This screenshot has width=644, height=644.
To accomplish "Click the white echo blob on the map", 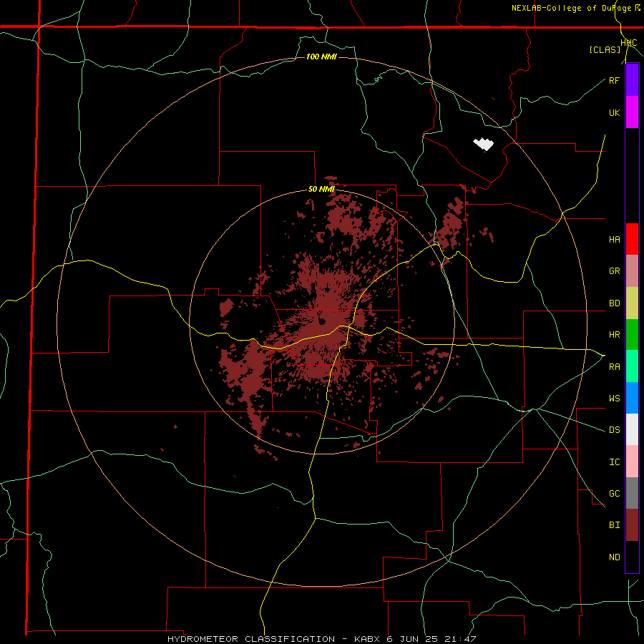I will [484, 144].
